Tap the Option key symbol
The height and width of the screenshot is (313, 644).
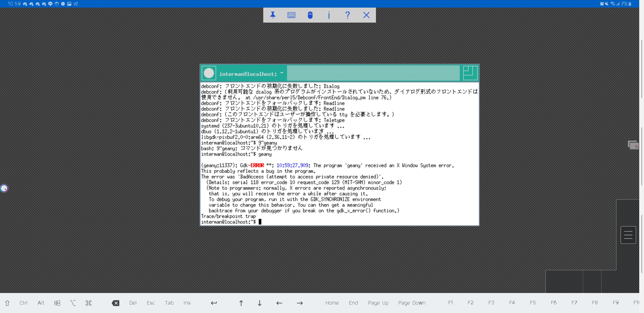(73, 303)
